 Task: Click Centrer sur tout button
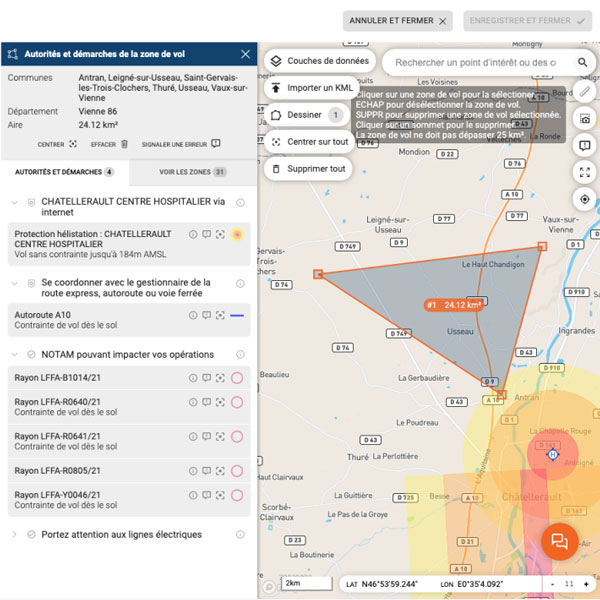309,142
